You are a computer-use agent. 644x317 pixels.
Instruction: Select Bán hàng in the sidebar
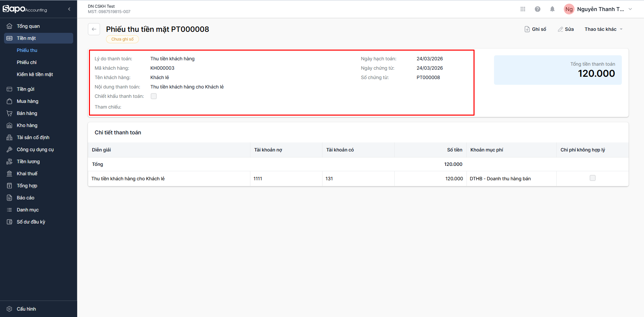pos(27,113)
